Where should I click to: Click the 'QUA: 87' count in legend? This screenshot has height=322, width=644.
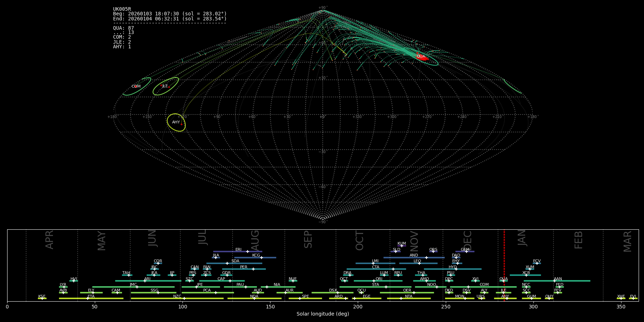coord(123,28)
